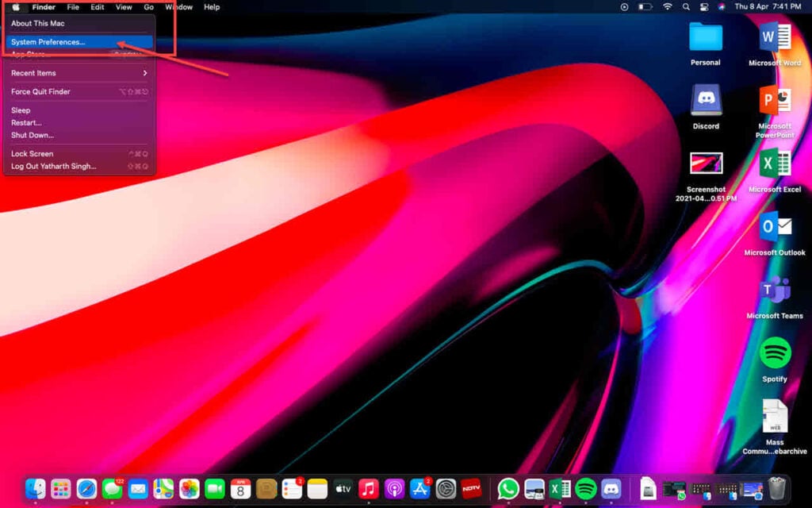812x508 pixels.
Task: Open System Preferences gear in Dock
Action: pyautogui.click(x=446, y=489)
